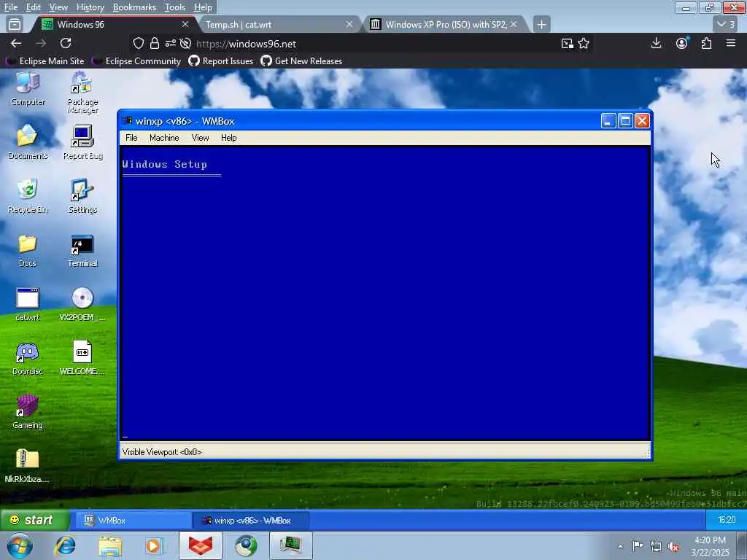Screen dimensions: 747x560
Task: Click the Visible Viewport status text
Action: (162, 452)
